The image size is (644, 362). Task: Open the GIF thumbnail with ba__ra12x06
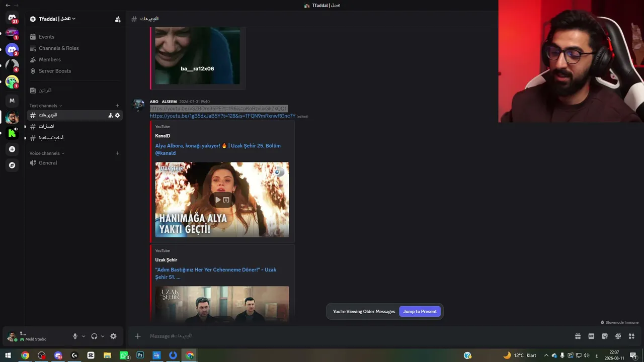click(x=197, y=56)
